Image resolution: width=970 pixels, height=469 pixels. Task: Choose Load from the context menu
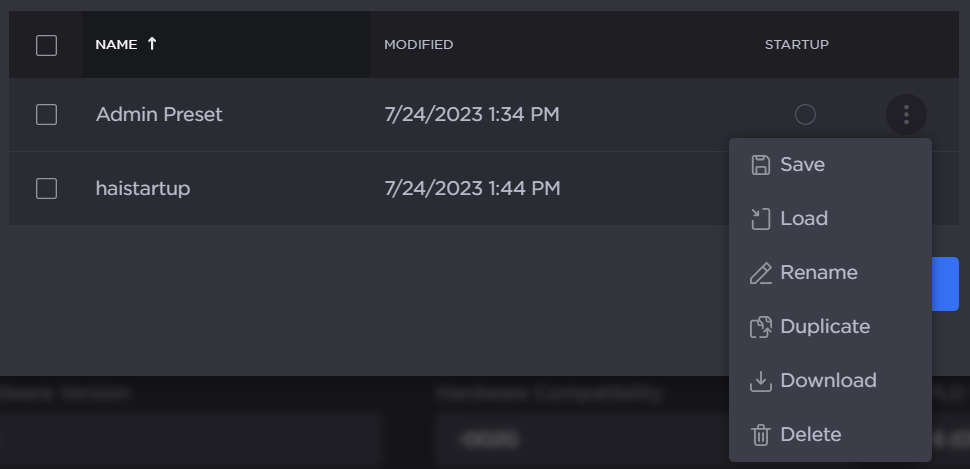point(803,219)
